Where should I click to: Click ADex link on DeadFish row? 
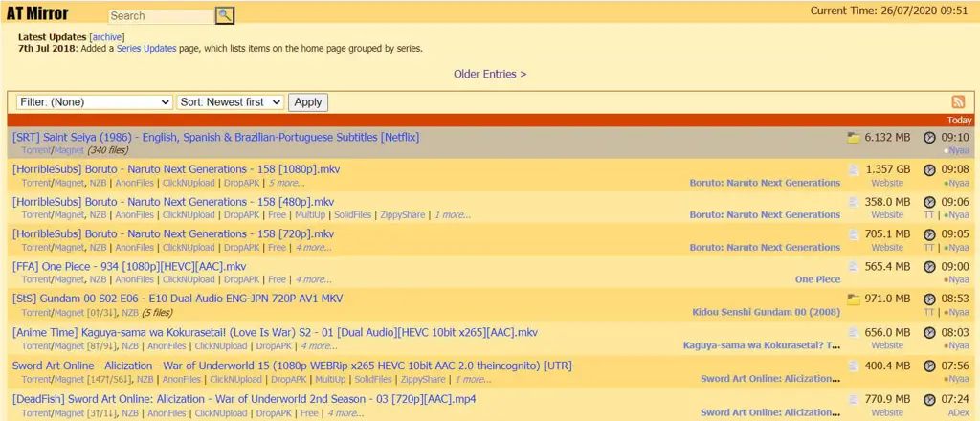(959, 412)
